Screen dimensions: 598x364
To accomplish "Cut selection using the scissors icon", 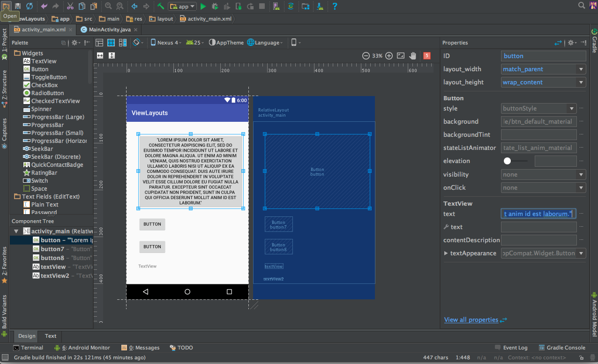I will (x=69, y=6).
